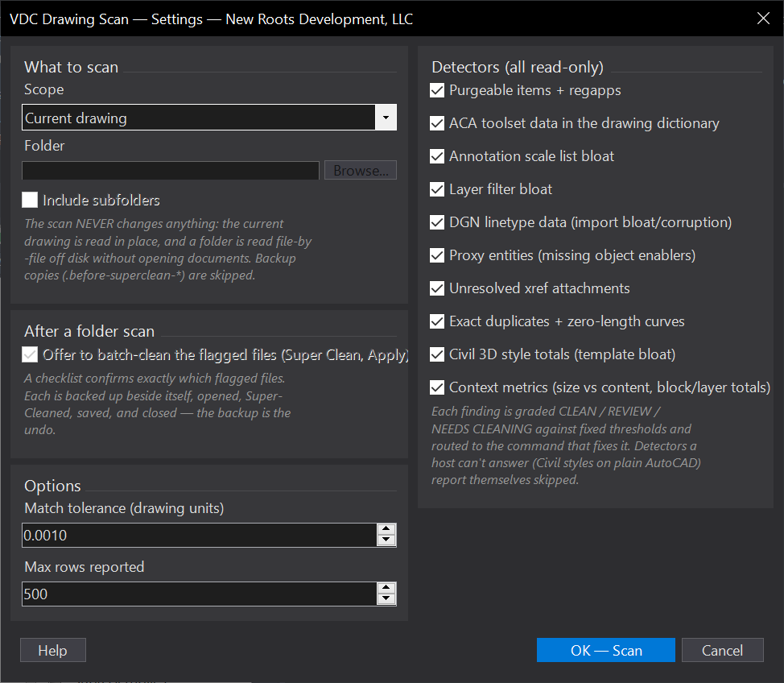
Task: Uncheck Proxy entities detector
Action: [x=437, y=255]
